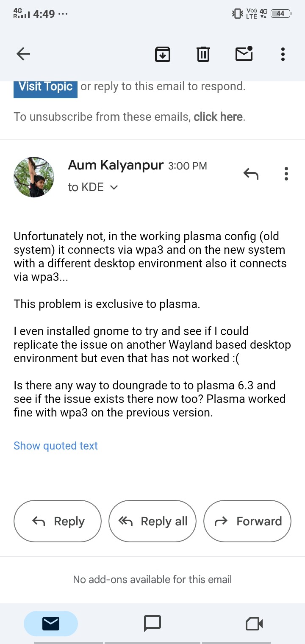Tap the sender name Aum Kalyanpur

116,165
